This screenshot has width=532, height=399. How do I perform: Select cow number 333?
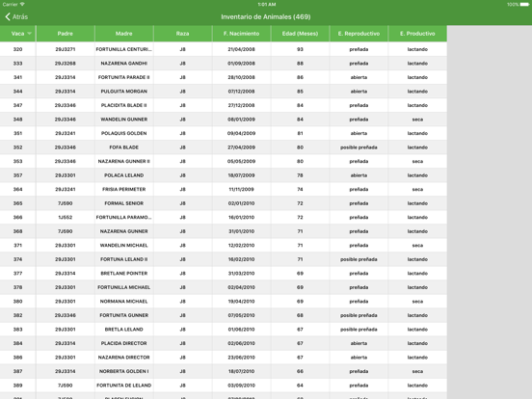[x=17, y=63]
